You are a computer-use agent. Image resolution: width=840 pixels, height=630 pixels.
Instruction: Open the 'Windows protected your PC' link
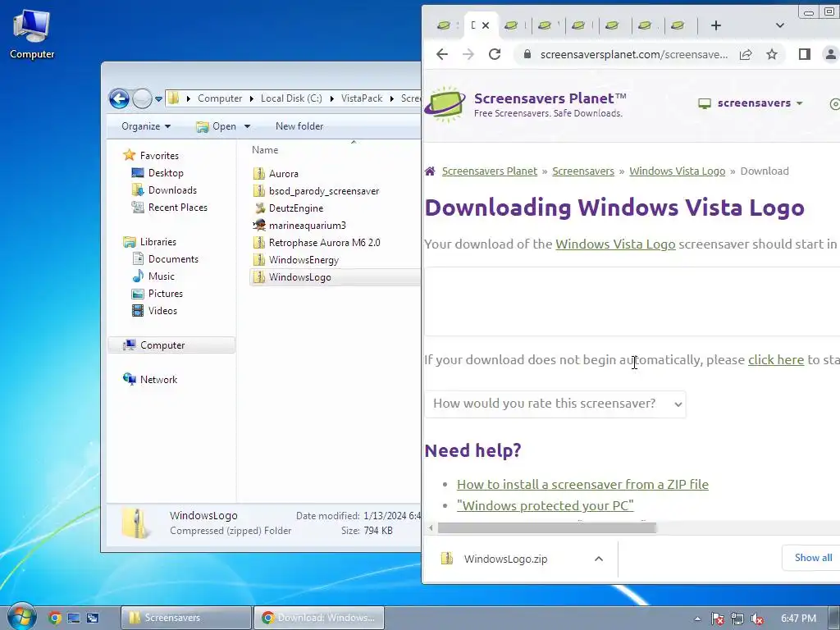pos(545,505)
